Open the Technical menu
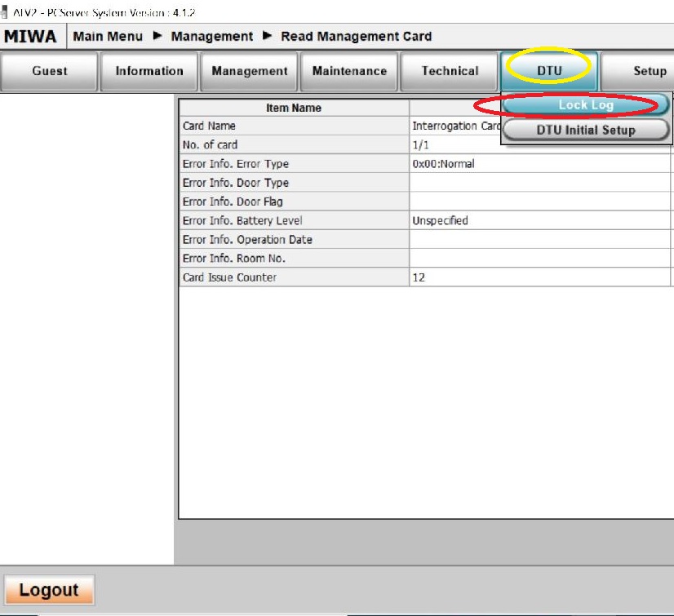This screenshot has width=674, height=616. pos(450,71)
